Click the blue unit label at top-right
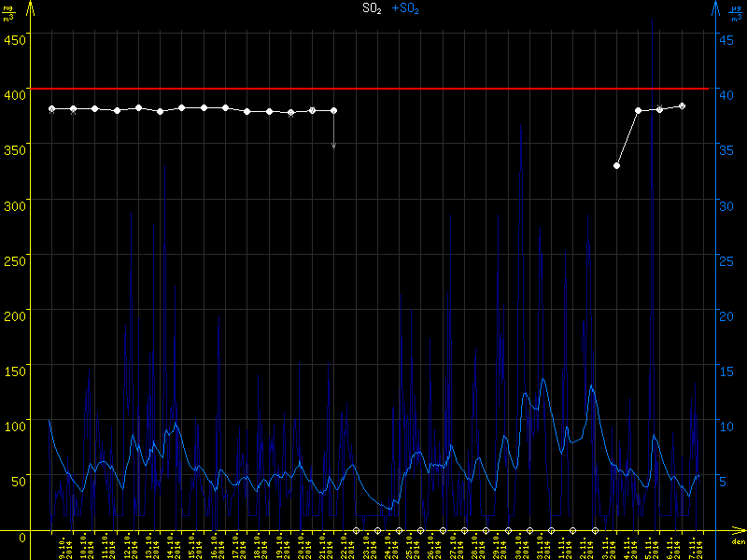 tap(736, 14)
